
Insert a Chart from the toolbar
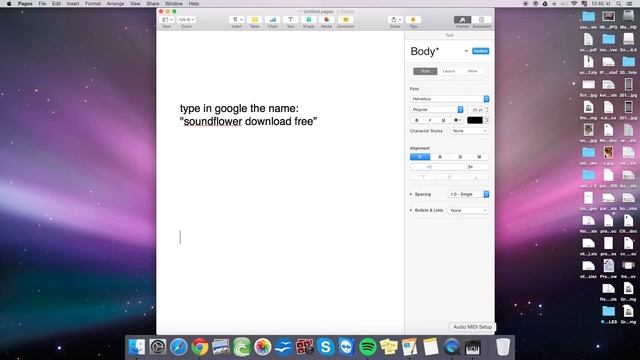click(272, 20)
